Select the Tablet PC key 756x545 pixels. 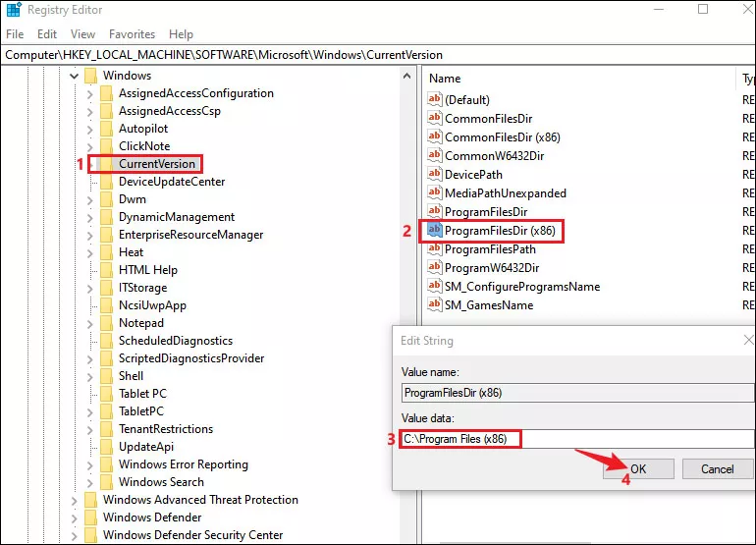pos(142,394)
